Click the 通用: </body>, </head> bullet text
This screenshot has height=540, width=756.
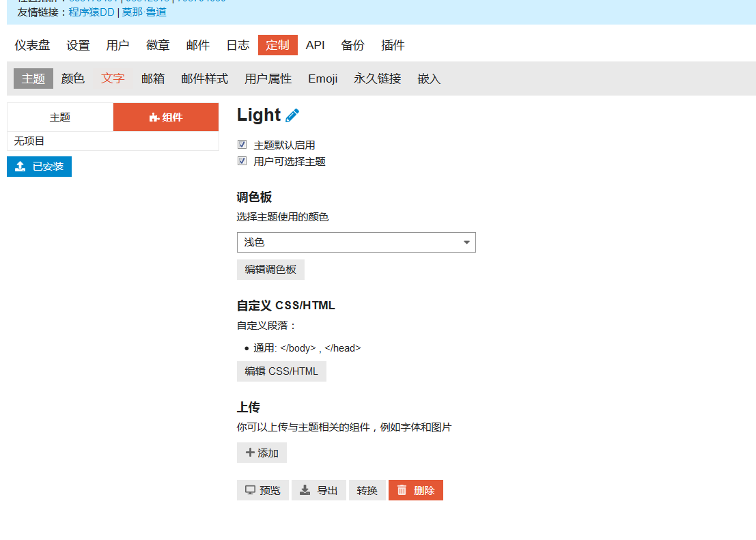click(x=307, y=348)
